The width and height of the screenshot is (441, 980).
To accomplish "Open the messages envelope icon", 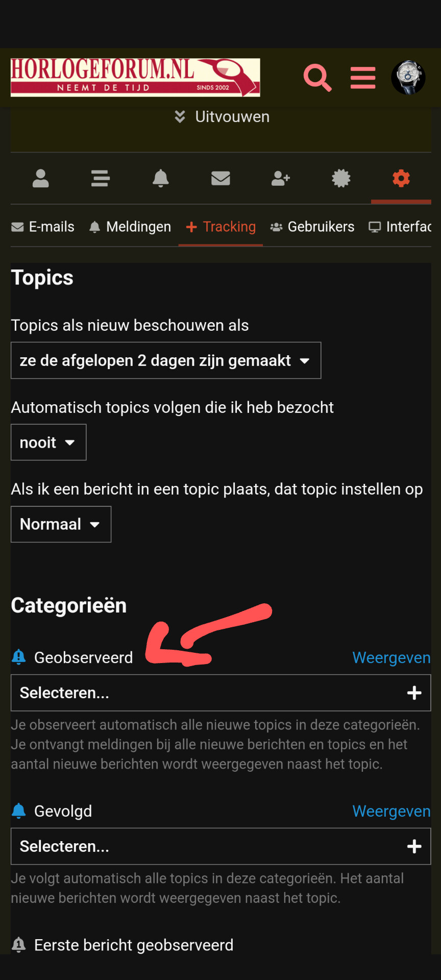I will coord(220,178).
